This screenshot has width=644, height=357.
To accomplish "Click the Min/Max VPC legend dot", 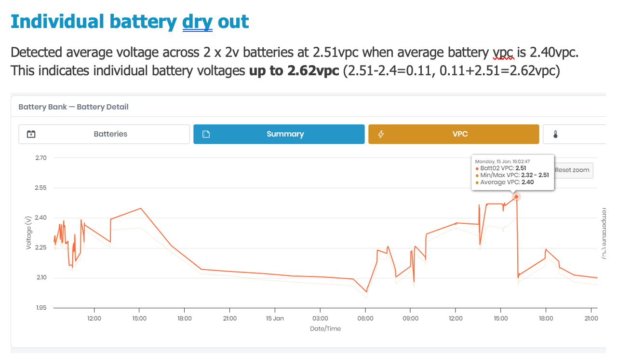I will (x=477, y=176).
